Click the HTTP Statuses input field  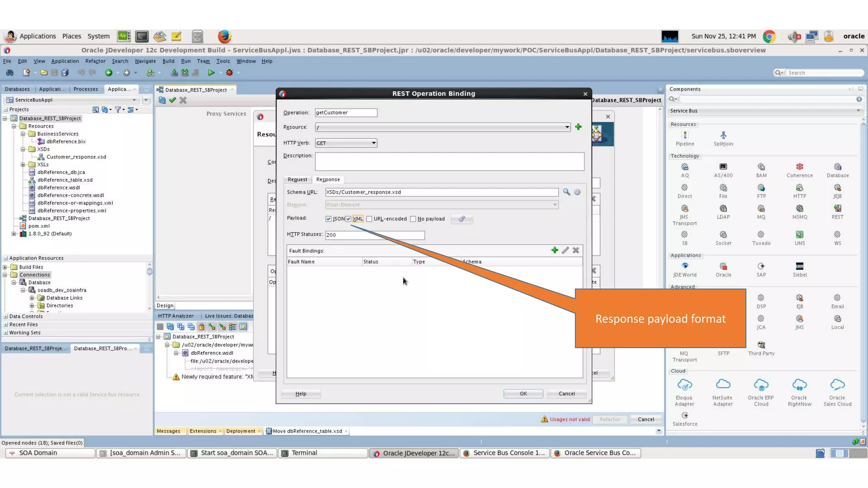pos(375,235)
